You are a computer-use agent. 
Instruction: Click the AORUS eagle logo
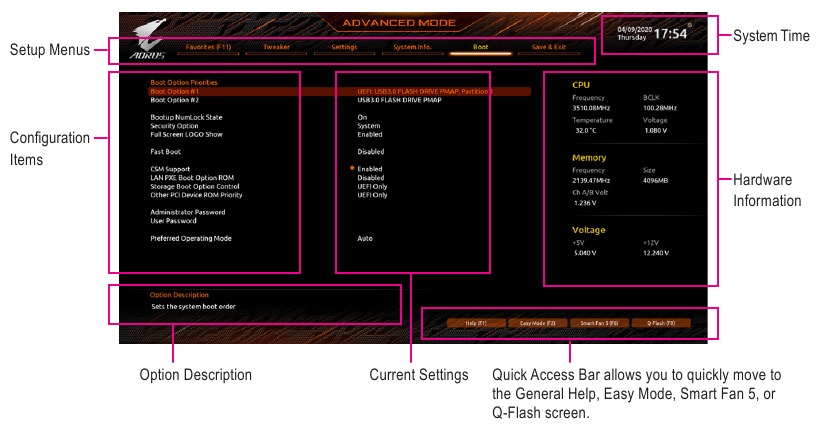pos(148,35)
